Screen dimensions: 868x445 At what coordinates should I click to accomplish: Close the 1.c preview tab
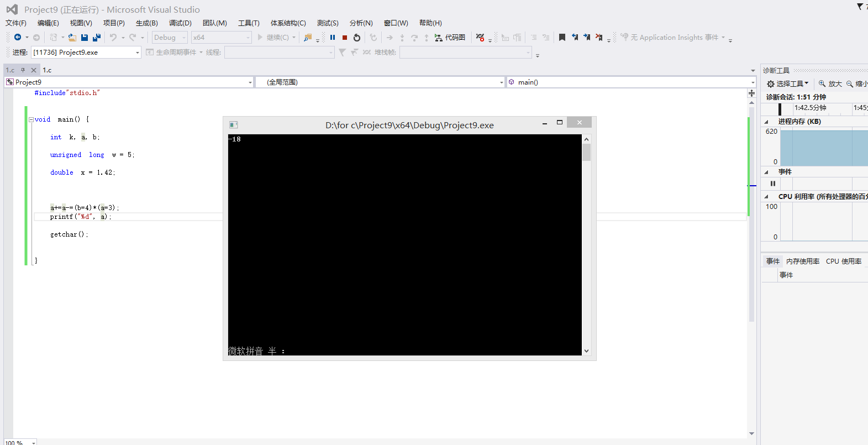coord(34,70)
